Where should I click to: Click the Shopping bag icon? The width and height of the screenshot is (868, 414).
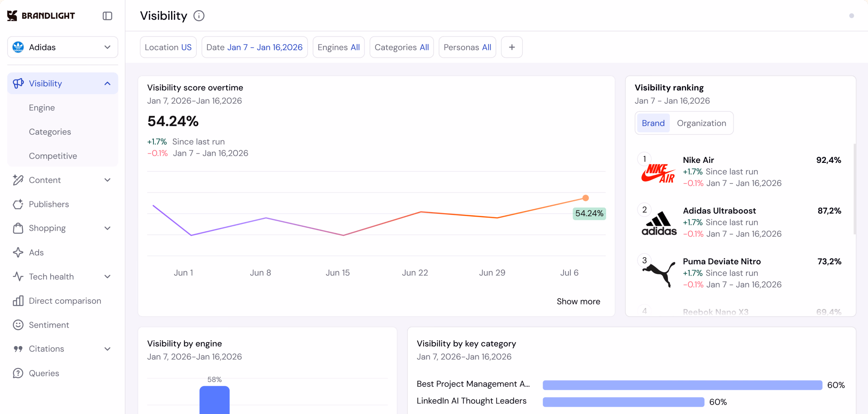18,228
